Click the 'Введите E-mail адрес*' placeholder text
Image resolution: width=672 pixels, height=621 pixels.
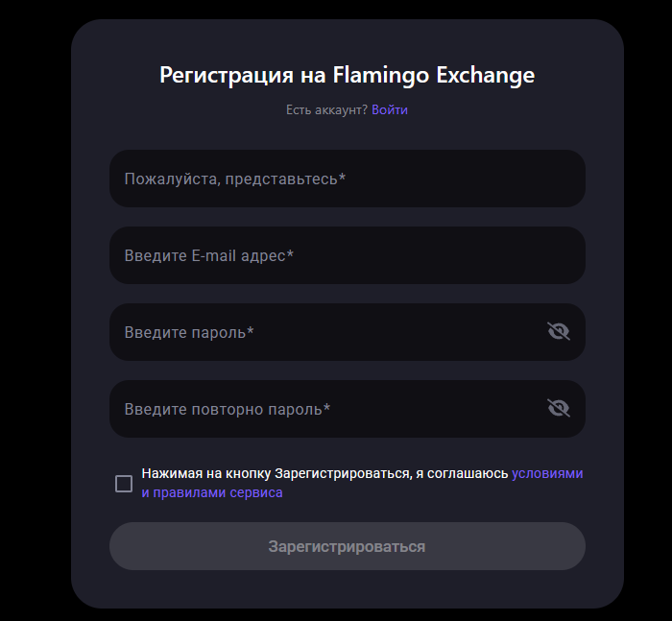point(209,255)
